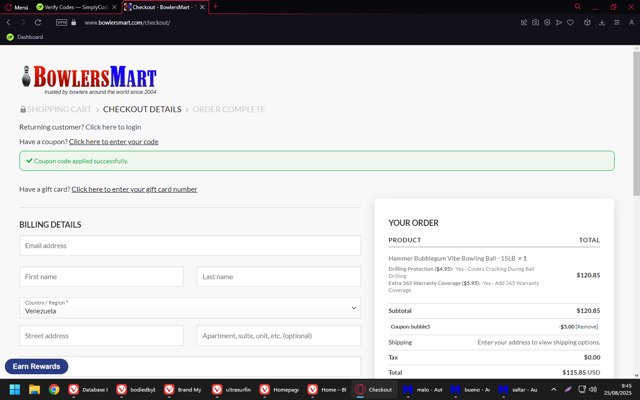This screenshot has width=640, height=400.
Task: View site security via the lock icon
Action: point(73,22)
